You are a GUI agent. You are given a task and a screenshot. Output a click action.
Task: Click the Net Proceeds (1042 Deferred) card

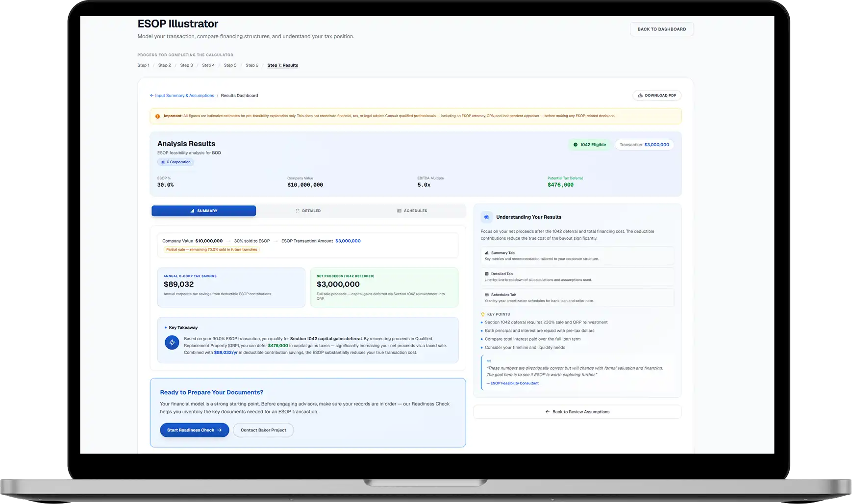(x=384, y=287)
